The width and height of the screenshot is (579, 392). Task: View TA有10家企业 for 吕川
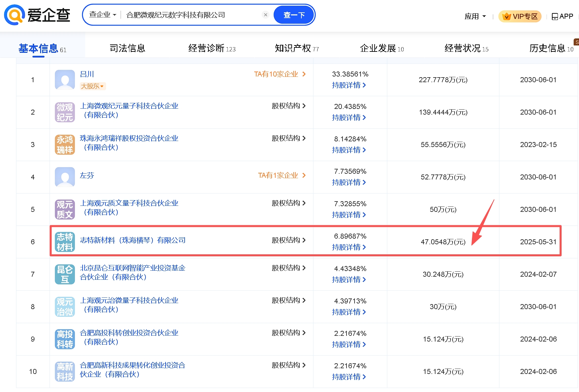[280, 74]
